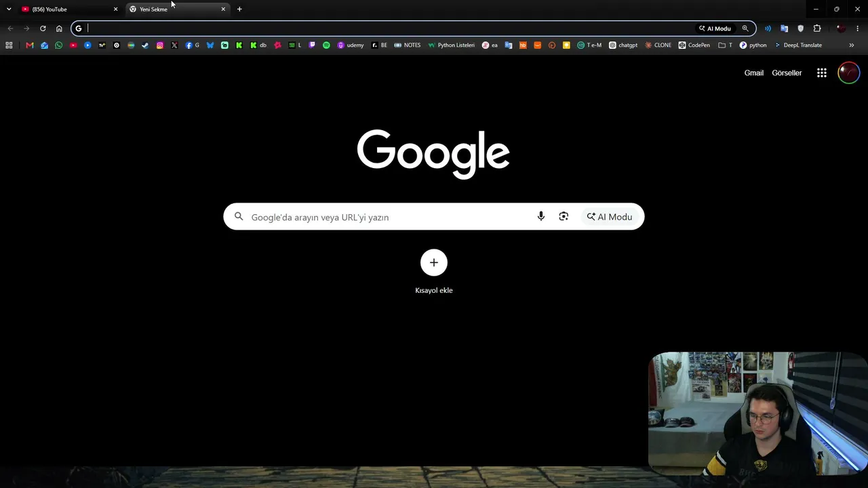Open the udemy bookmark
This screenshot has height=488, width=868.
click(351, 45)
